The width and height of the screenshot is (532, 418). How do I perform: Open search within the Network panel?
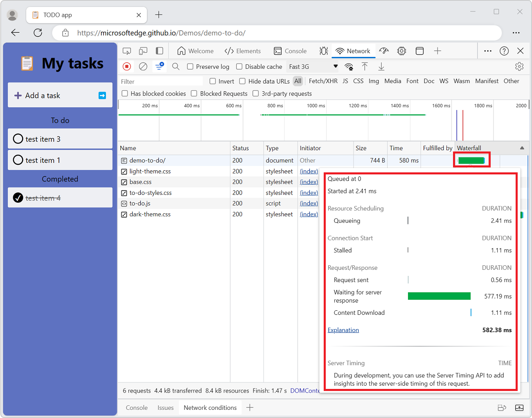pos(176,66)
